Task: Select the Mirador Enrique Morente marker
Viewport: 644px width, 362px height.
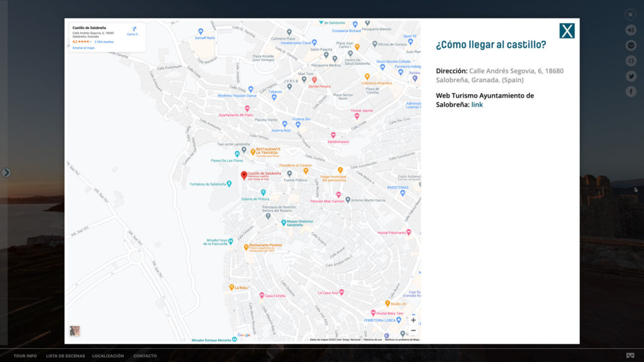Action: (x=235, y=339)
